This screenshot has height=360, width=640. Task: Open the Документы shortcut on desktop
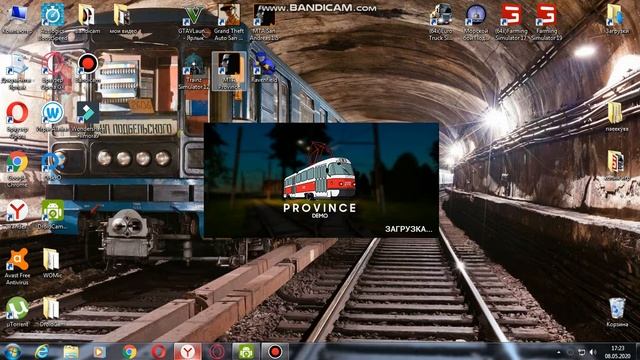tap(17, 71)
